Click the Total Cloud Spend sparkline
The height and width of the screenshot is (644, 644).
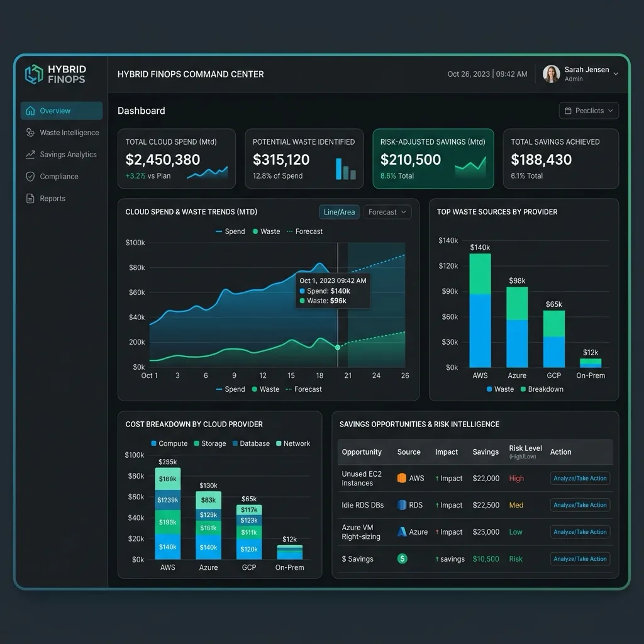pos(207,172)
